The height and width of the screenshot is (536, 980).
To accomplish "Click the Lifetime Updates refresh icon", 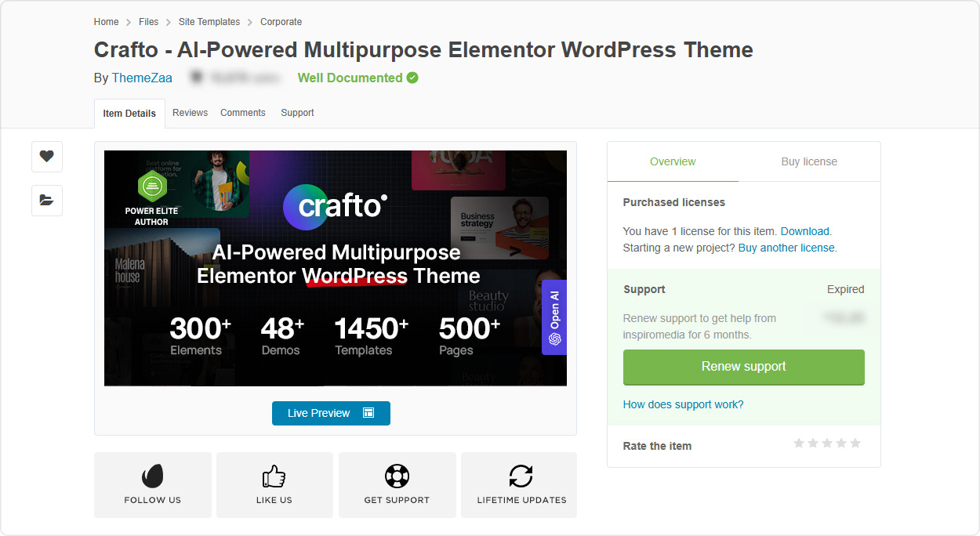I will [x=521, y=476].
